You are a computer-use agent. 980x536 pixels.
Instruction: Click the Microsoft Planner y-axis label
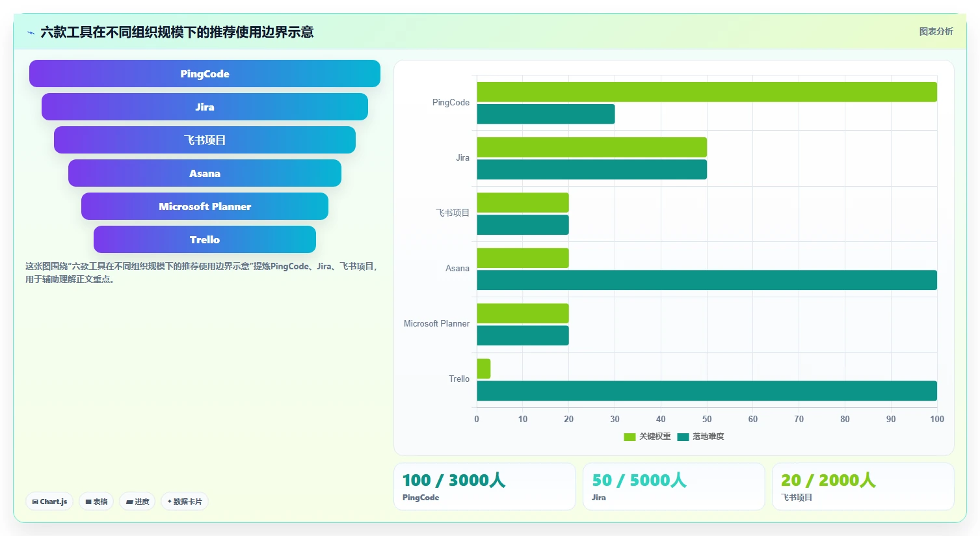pyautogui.click(x=436, y=323)
